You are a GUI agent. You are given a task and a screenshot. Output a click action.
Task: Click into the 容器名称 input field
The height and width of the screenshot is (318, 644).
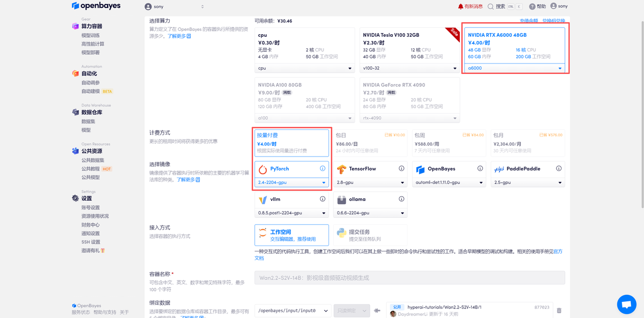pyautogui.click(x=410, y=278)
